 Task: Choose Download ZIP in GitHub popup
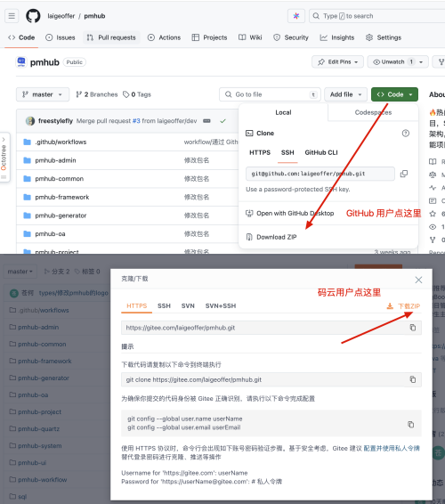click(271, 237)
